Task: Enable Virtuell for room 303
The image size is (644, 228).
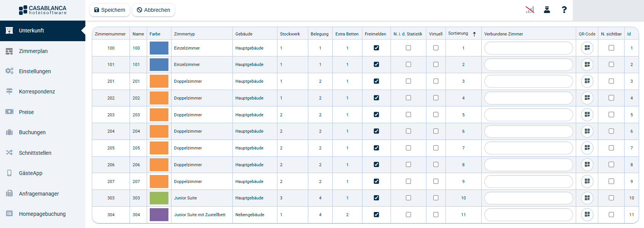Action: tap(436, 198)
